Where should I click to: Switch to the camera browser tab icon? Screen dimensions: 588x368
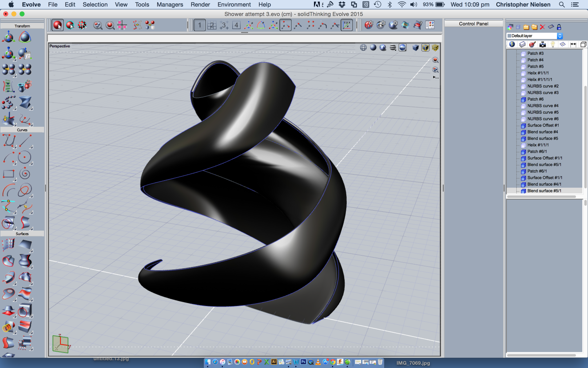(542, 44)
